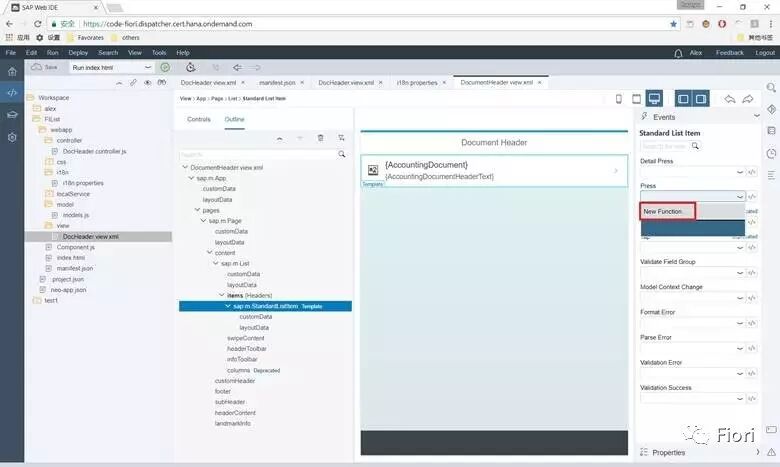Open the Detail Press event dropdown

(740, 172)
